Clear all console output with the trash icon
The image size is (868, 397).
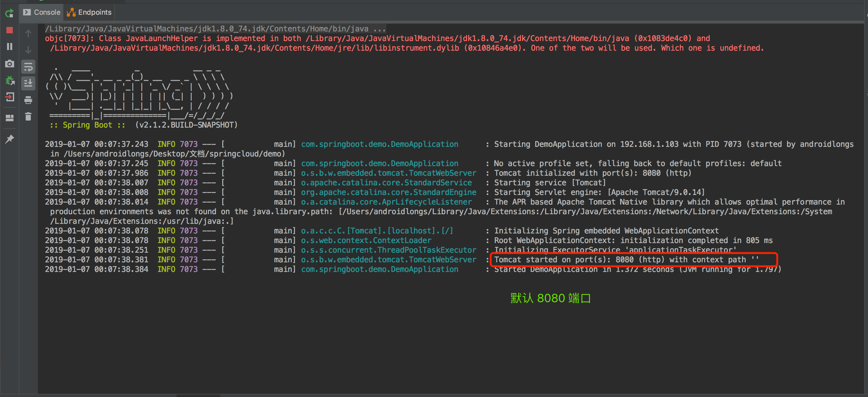[x=28, y=117]
